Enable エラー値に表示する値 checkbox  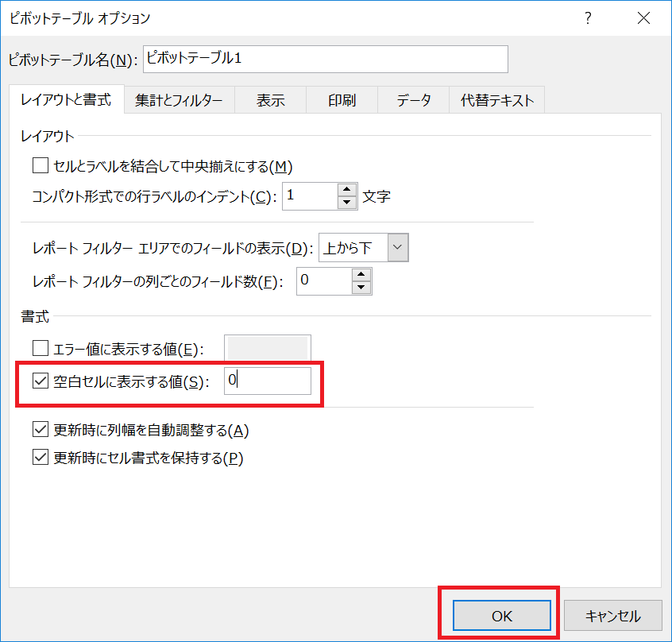(41, 348)
